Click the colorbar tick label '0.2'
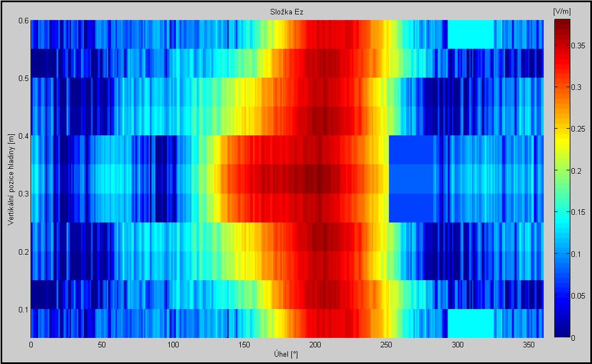Image resolution: width=592 pixels, height=364 pixels. (x=576, y=171)
